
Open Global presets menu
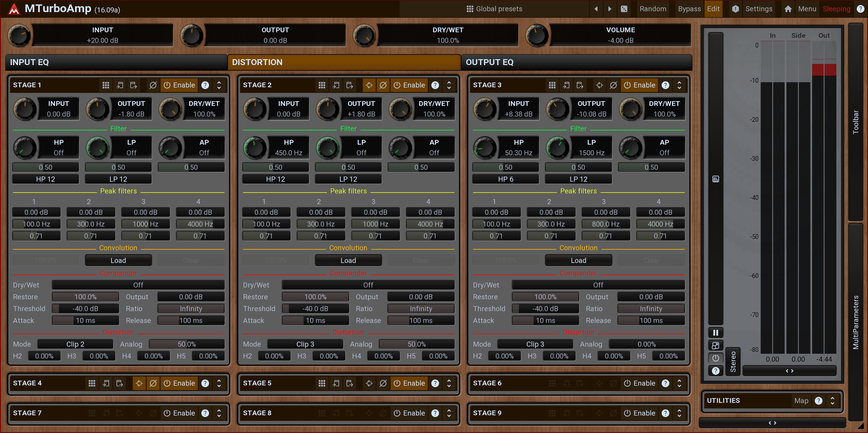[x=494, y=9]
